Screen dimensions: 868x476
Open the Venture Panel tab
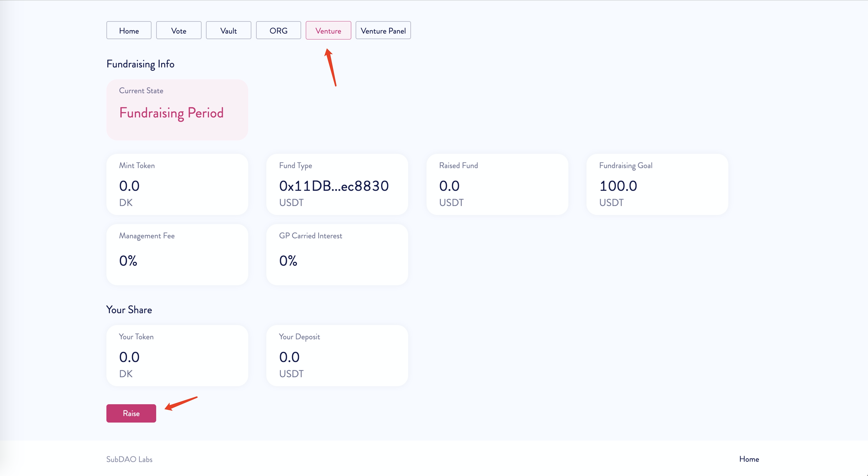tap(383, 31)
